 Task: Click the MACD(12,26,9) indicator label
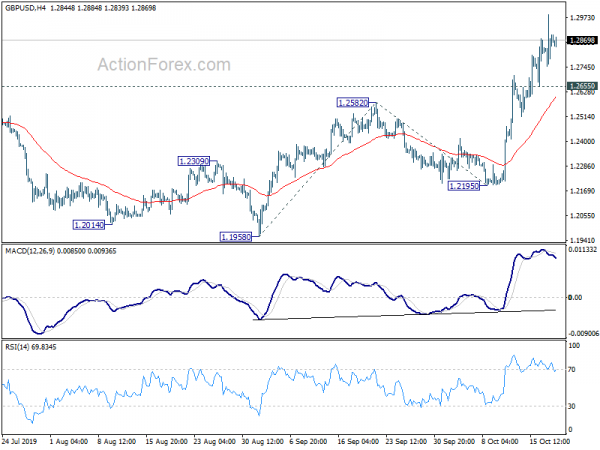pos(30,251)
